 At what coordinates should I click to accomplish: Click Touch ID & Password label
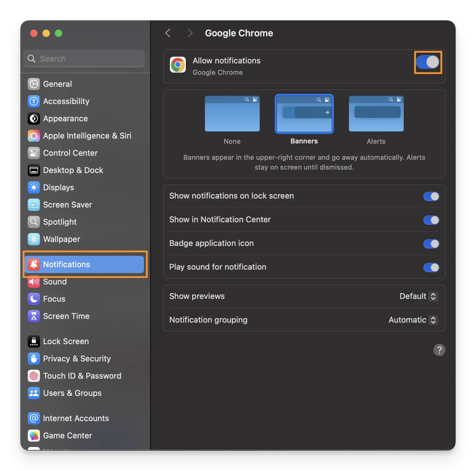click(x=82, y=376)
